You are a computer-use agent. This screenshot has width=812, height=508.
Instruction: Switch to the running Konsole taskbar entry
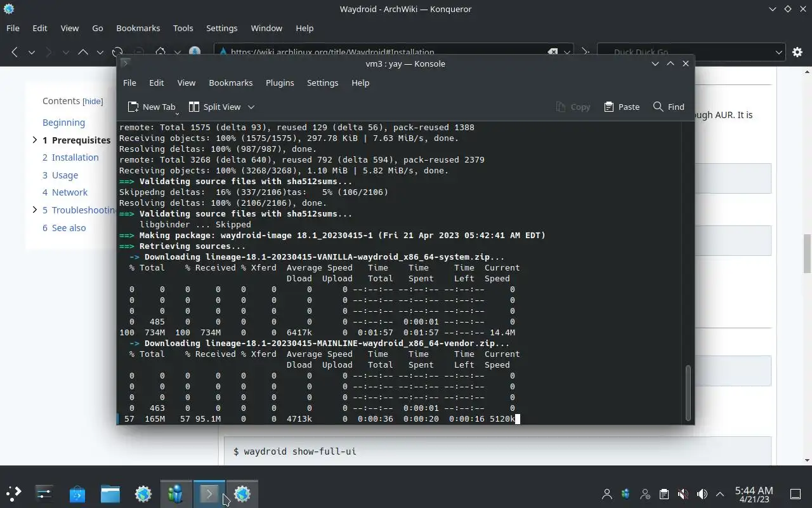pyautogui.click(x=209, y=493)
